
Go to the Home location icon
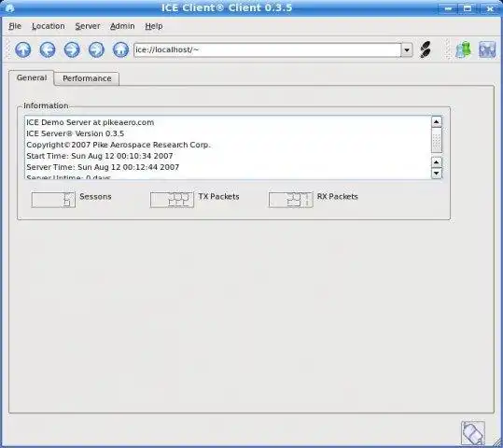[x=120, y=50]
